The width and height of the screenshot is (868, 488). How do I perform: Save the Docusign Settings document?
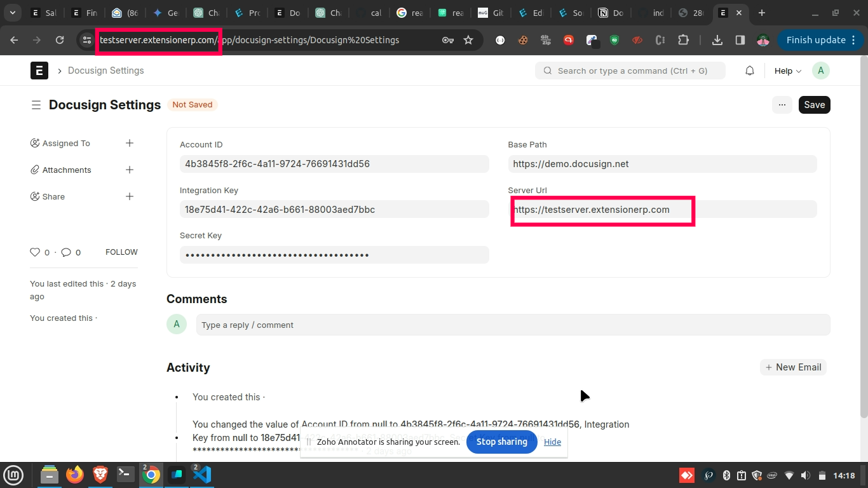pos(815,105)
